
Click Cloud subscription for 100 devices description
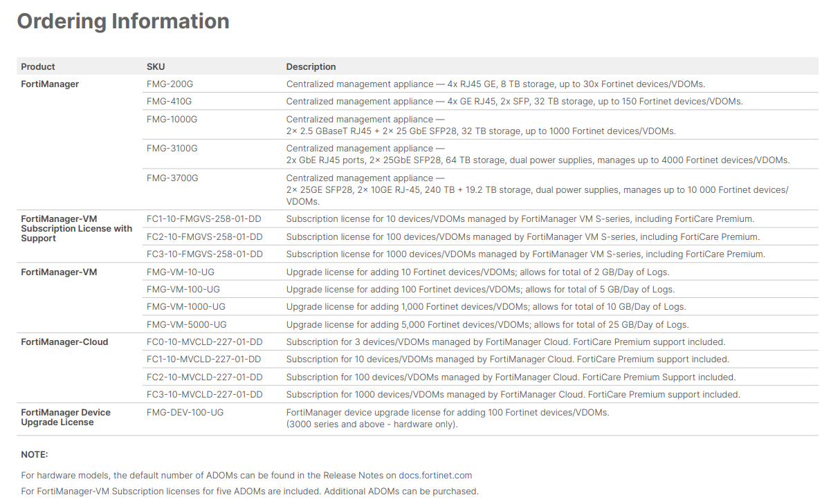click(511, 377)
